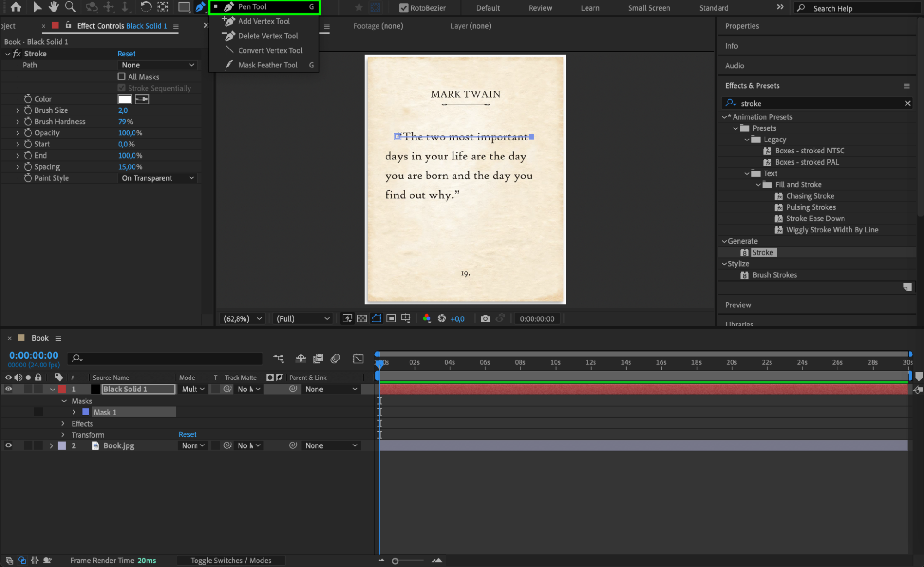Toggle the RotoBezier checkbox
This screenshot has height=567, width=924.
(x=404, y=8)
